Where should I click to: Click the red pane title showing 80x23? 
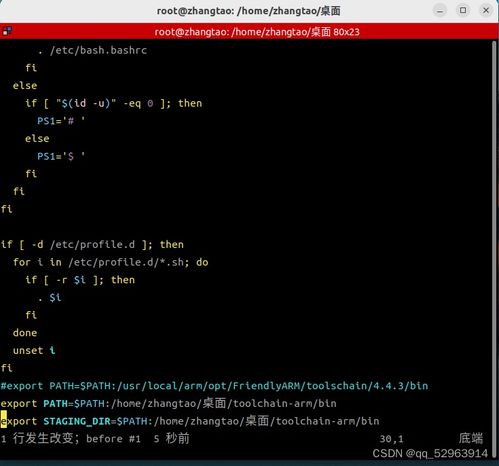point(257,32)
